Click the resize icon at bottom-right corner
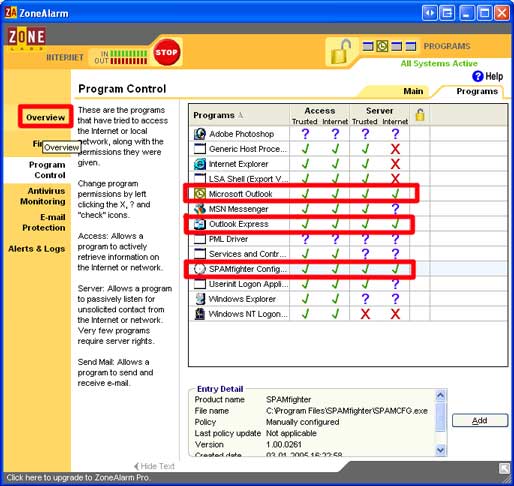Image resolution: width=514 pixels, height=486 pixels. (x=504, y=468)
